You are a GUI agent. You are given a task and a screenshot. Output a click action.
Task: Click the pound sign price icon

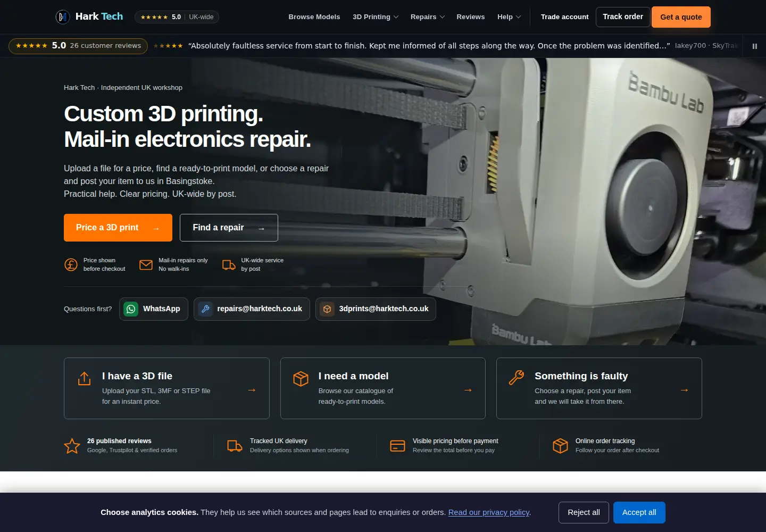point(71,264)
